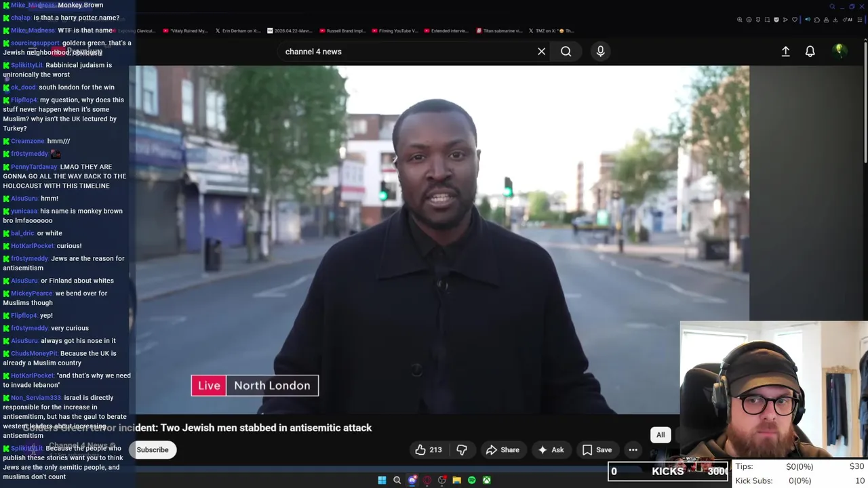Open the send/flow arrow icon
Viewport: 868px width, 488px height.
point(785,20)
